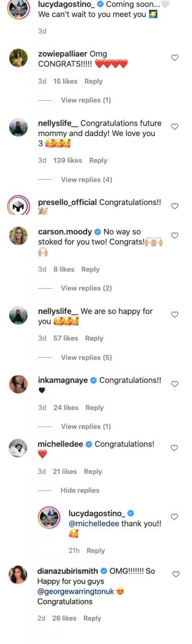Viewport: 192px width, 644px height.
Task: Reply to inkamagnaye's comment
Action: 94,407
